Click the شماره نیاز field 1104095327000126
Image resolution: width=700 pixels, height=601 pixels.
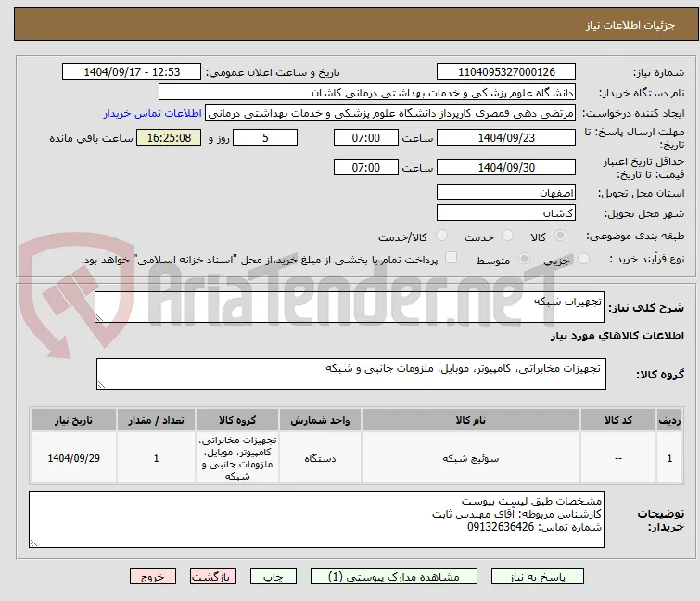point(506,72)
